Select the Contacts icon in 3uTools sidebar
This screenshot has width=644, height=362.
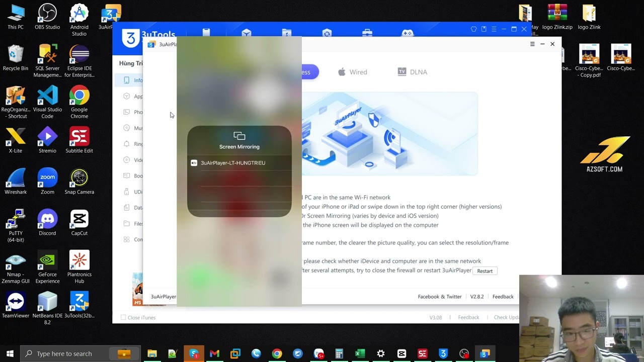[126, 239]
